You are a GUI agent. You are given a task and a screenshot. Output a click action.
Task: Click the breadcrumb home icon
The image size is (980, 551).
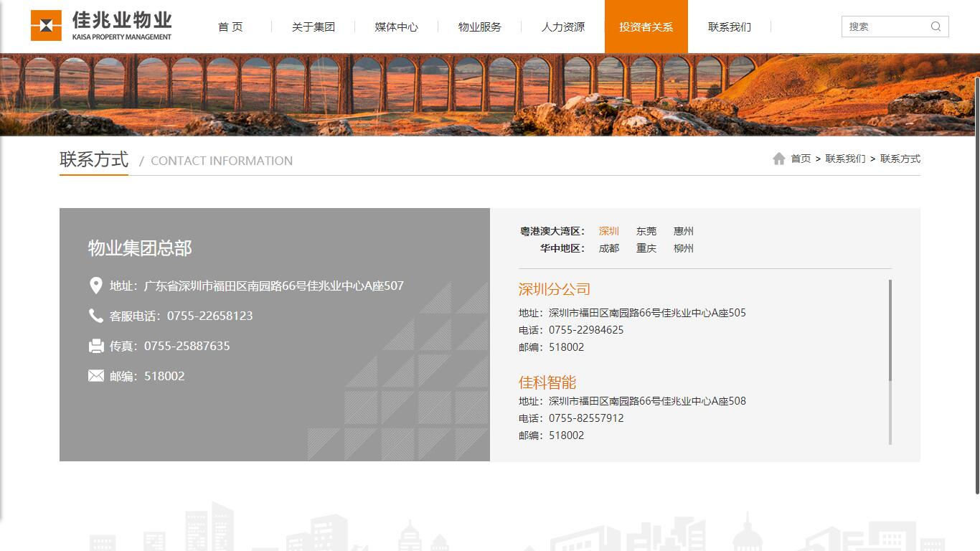point(778,159)
